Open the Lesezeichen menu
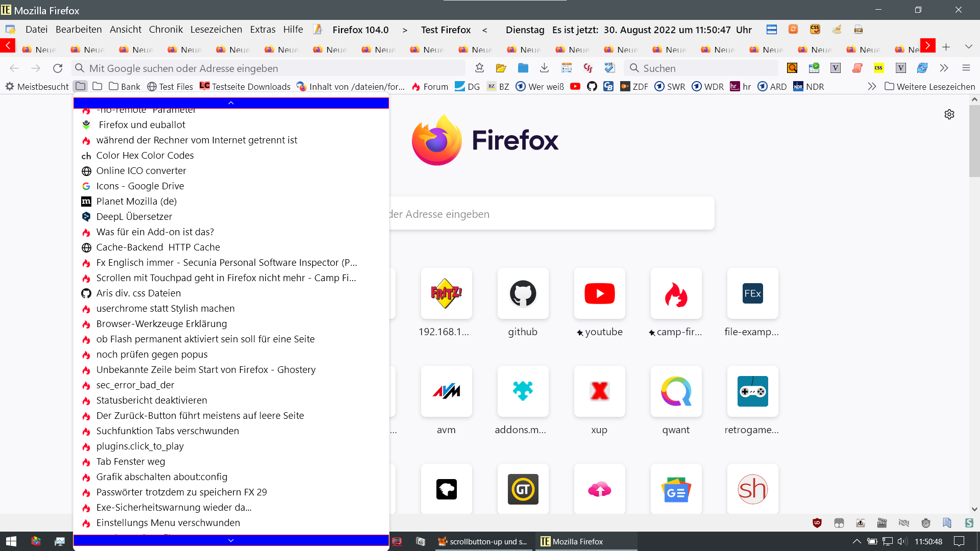This screenshot has width=980, height=551. tap(216, 30)
